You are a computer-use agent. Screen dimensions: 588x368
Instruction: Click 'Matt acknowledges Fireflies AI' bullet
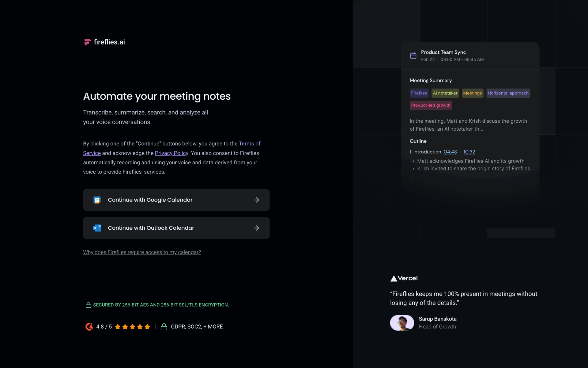[x=471, y=161]
